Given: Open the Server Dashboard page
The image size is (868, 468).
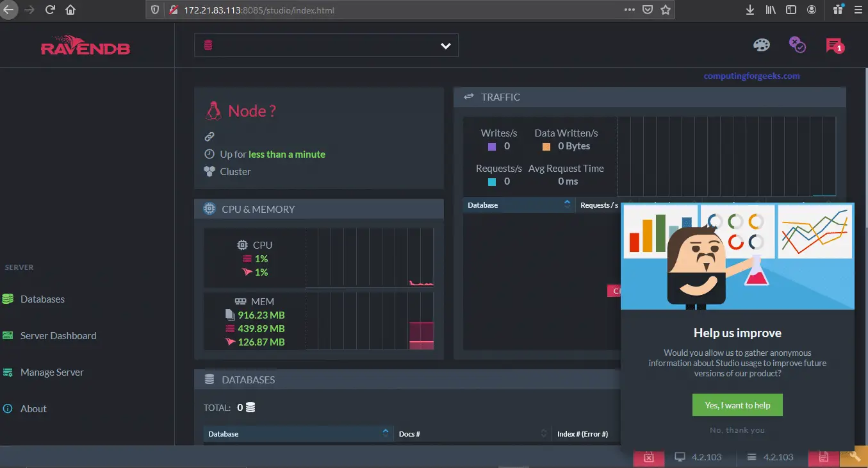Looking at the screenshot, I should pos(57,335).
